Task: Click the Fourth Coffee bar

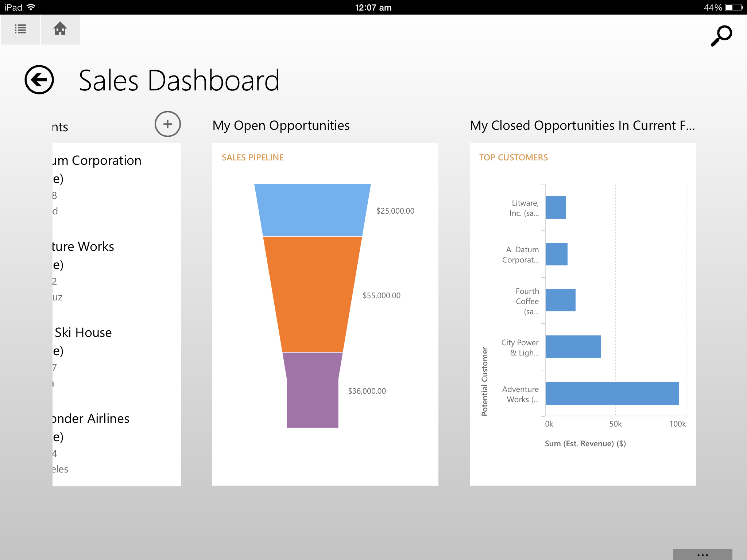Action: tap(560, 300)
